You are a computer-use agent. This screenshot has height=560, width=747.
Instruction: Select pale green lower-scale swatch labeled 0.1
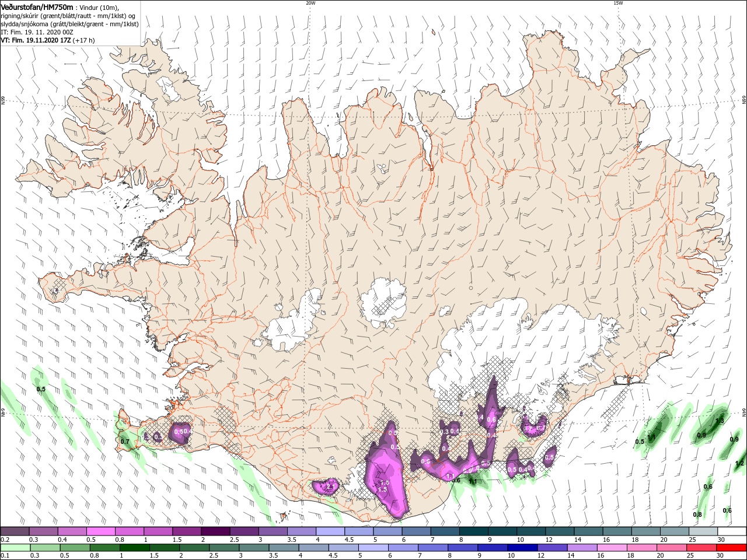[15, 548]
